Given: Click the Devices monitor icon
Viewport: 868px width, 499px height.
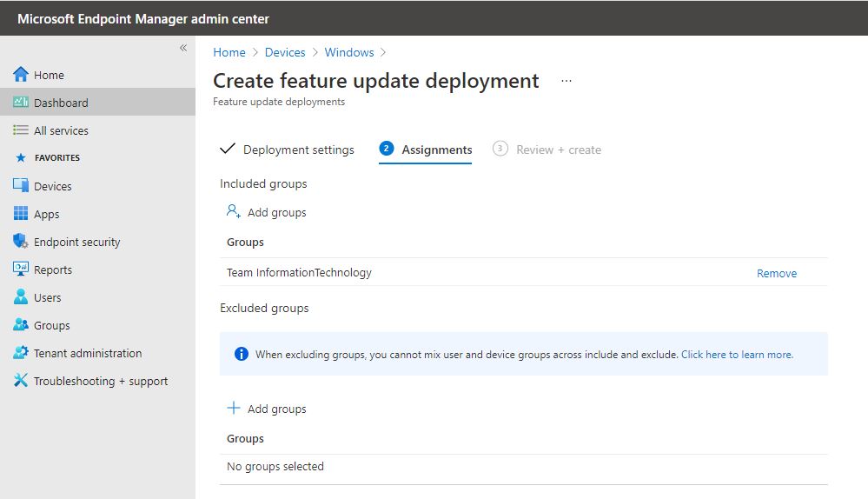Looking at the screenshot, I should click(x=21, y=185).
